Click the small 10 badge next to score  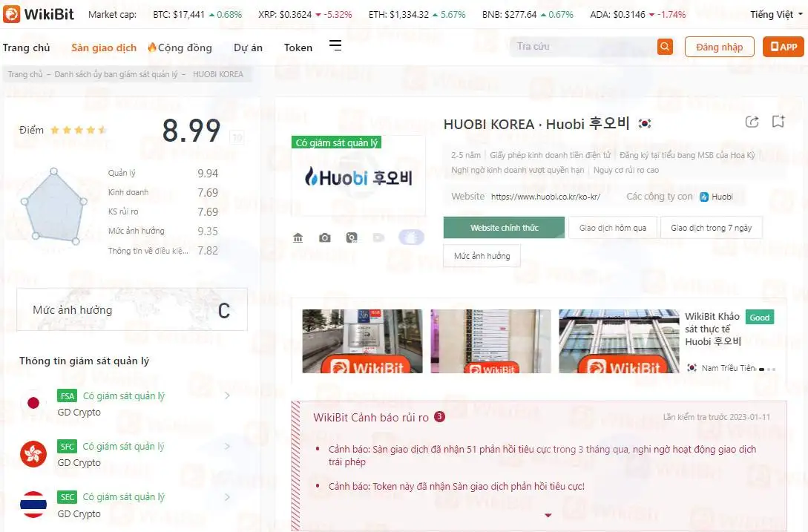[237, 138]
